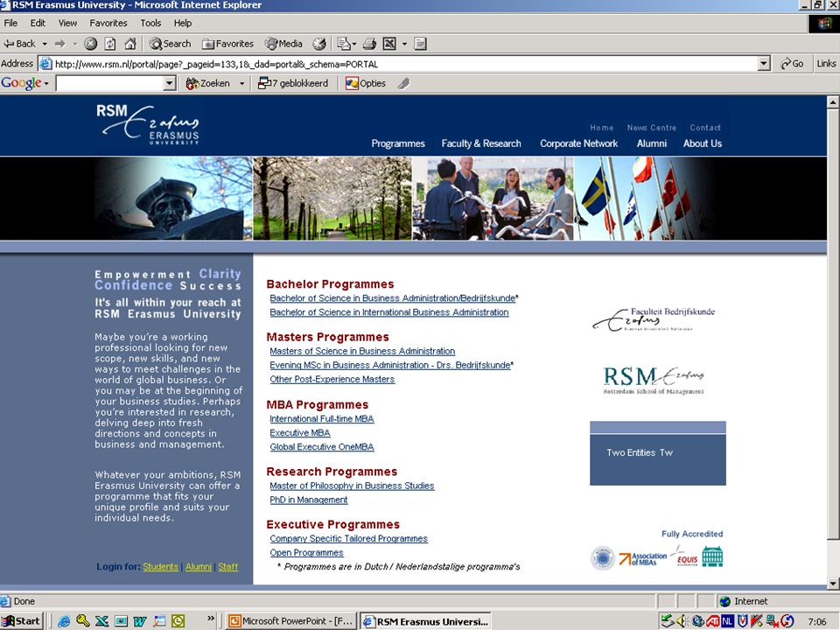Image resolution: width=840 pixels, height=630 pixels.
Task: Stop page loading with Stop icon
Action: [90, 44]
